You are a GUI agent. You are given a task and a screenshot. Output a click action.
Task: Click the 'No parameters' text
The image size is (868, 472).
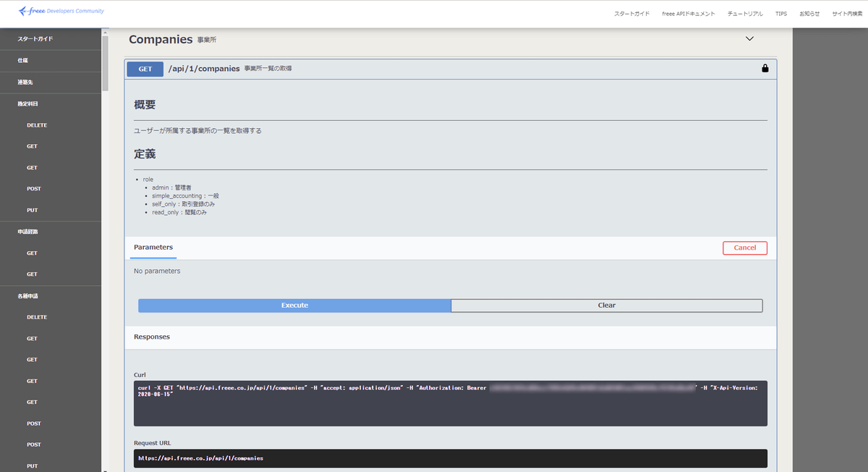(x=157, y=271)
